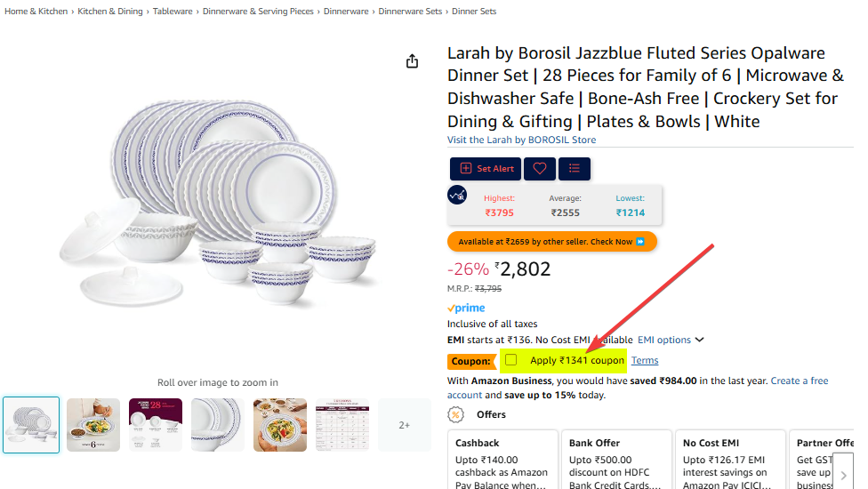Click the Prime logo badge

(x=466, y=309)
